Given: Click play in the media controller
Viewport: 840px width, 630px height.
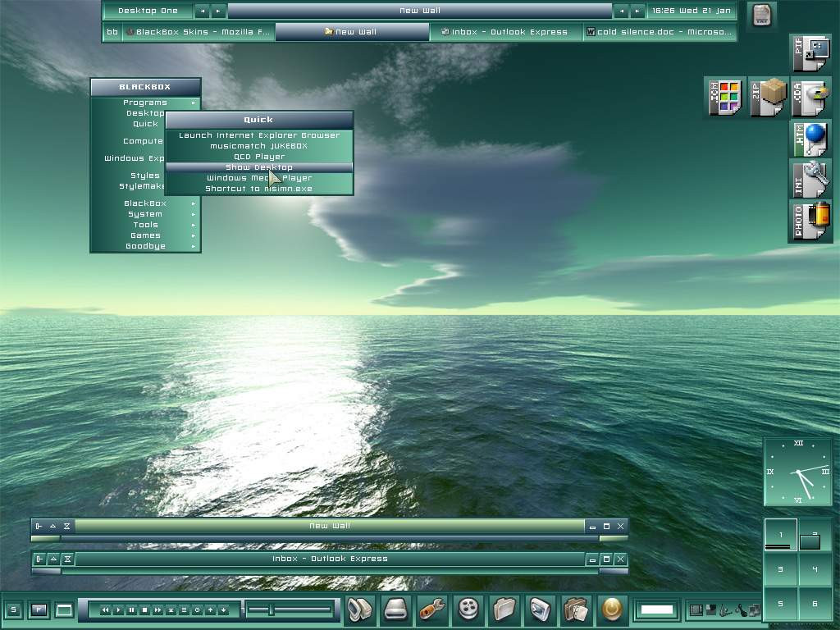Looking at the screenshot, I should [x=119, y=609].
